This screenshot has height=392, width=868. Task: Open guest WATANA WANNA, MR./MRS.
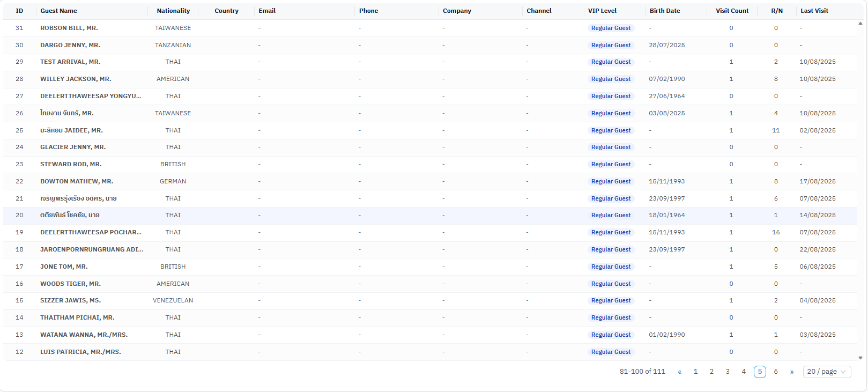(84, 335)
